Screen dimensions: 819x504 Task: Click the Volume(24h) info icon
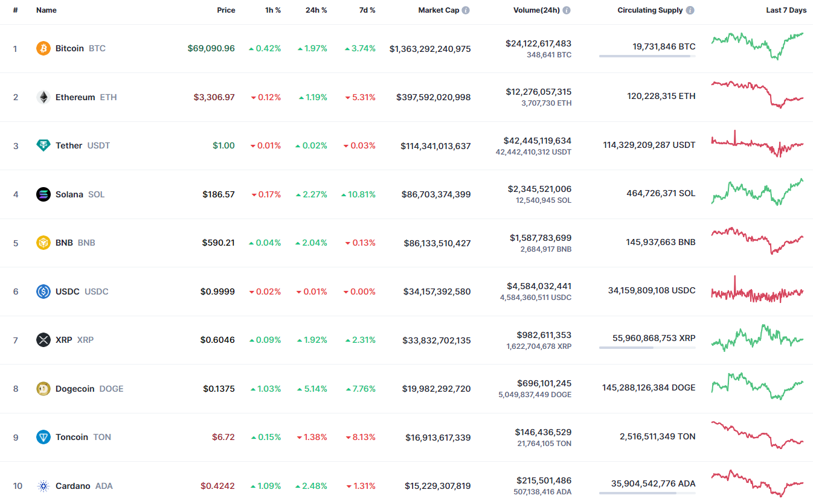point(567,10)
